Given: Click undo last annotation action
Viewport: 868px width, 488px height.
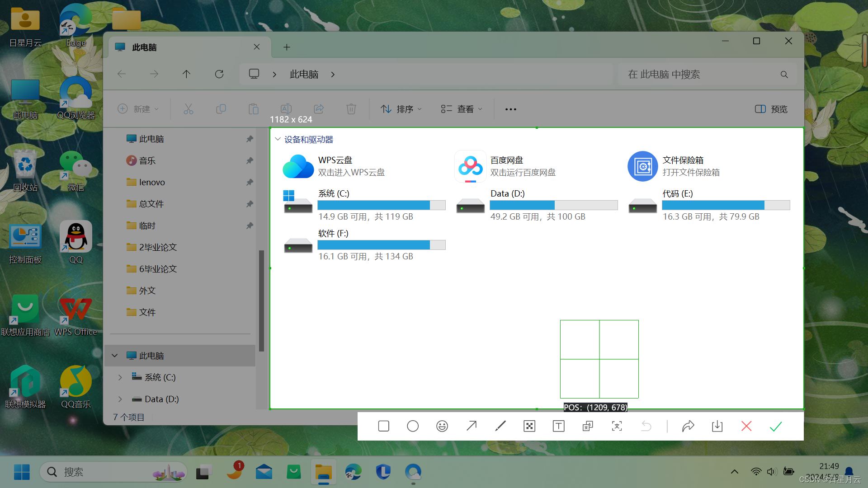Looking at the screenshot, I should tap(646, 426).
